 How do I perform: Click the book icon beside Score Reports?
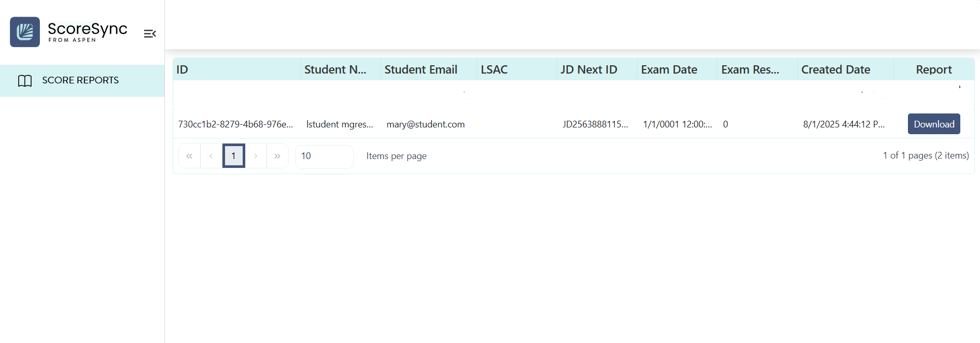(25, 81)
